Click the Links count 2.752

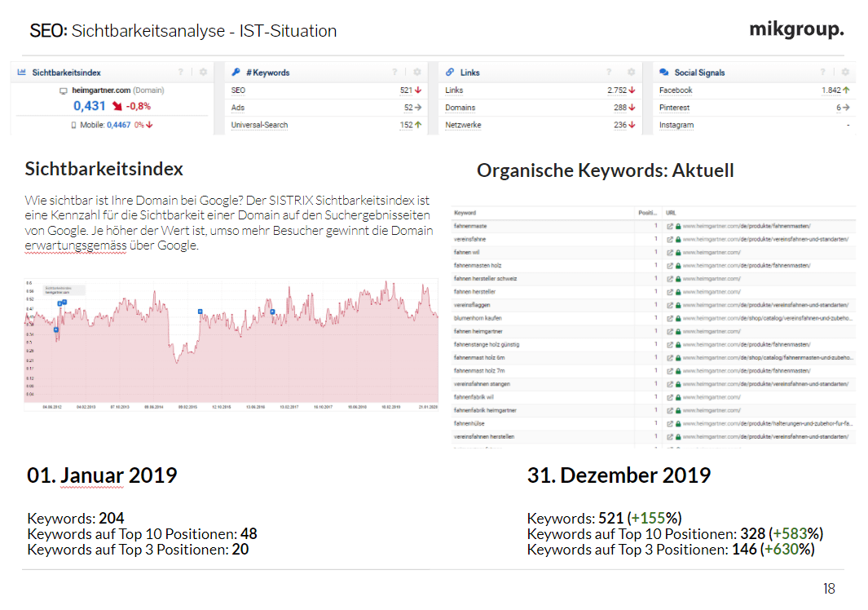617,91
